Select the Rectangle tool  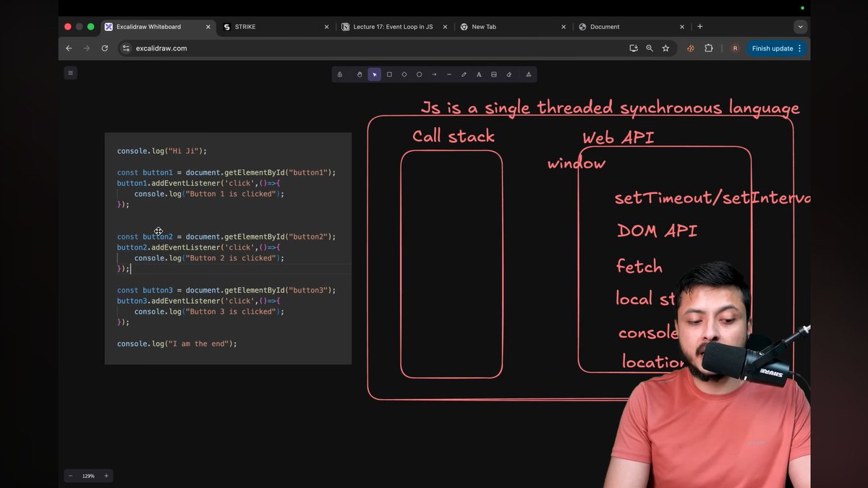coord(389,74)
